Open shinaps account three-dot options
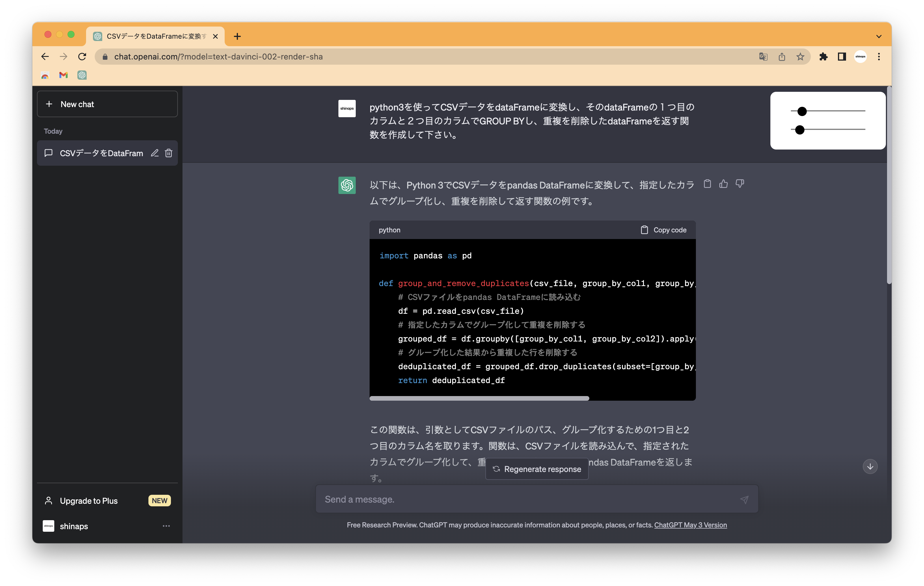The height and width of the screenshot is (586, 924). coord(166,526)
